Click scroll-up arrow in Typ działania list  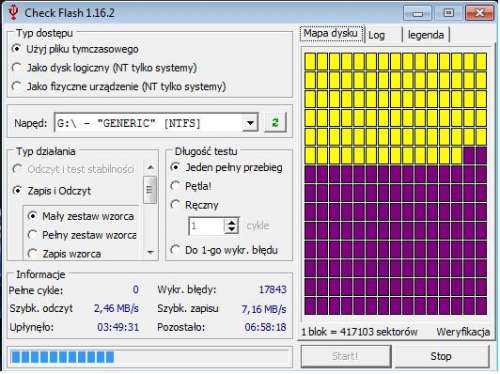[150, 167]
